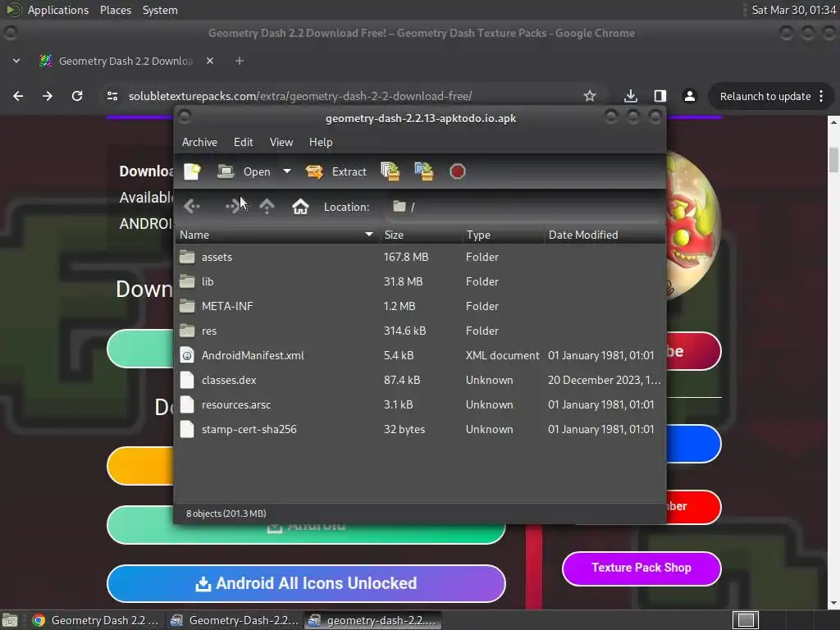Click the archive Home location icon

pos(300,206)
